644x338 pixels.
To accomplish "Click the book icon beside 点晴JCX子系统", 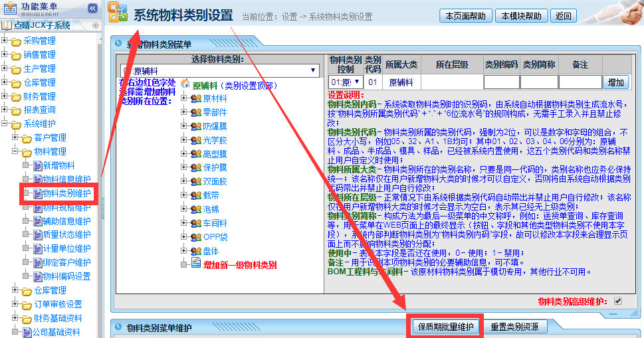I will pos(7,25).
